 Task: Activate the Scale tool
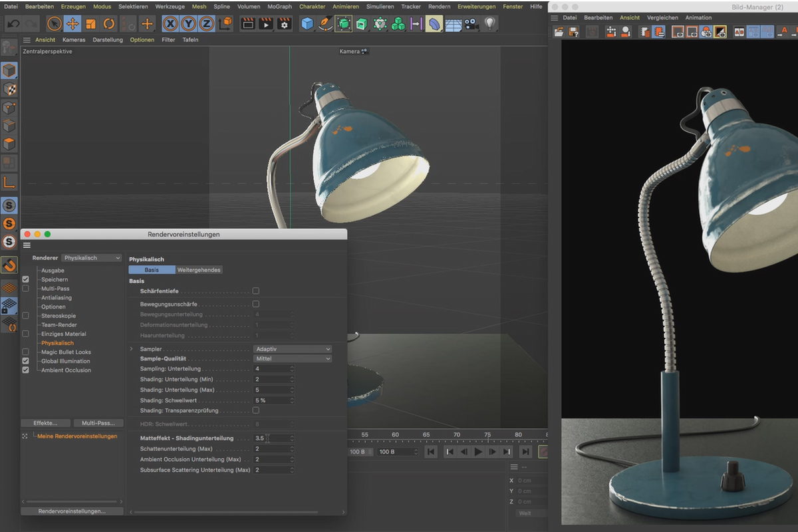click(x=91, y=24)
